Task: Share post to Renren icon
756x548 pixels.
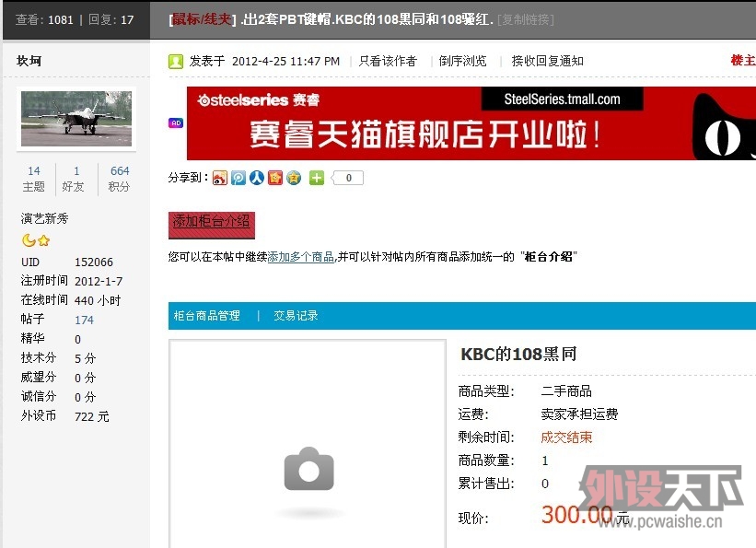Action: [257, 178]
